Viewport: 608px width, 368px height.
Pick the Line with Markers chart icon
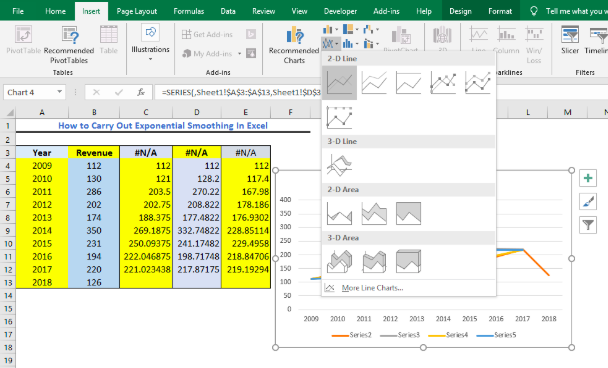(x=443, y=83)
